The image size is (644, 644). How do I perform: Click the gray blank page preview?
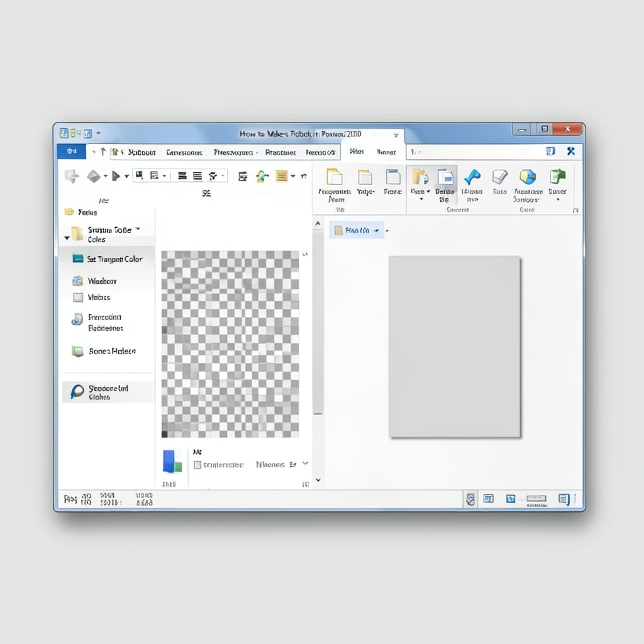pyautogui.click(x=454, y=347)
